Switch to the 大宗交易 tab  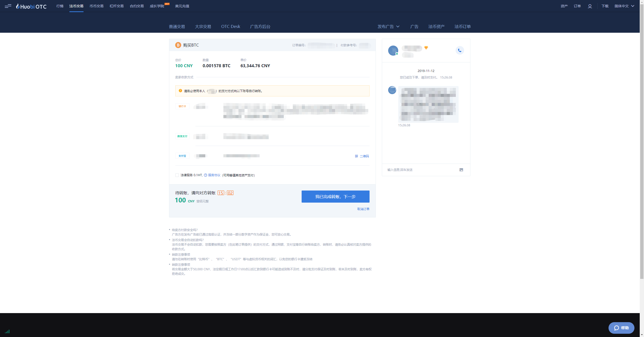click(x=203, y=26)
